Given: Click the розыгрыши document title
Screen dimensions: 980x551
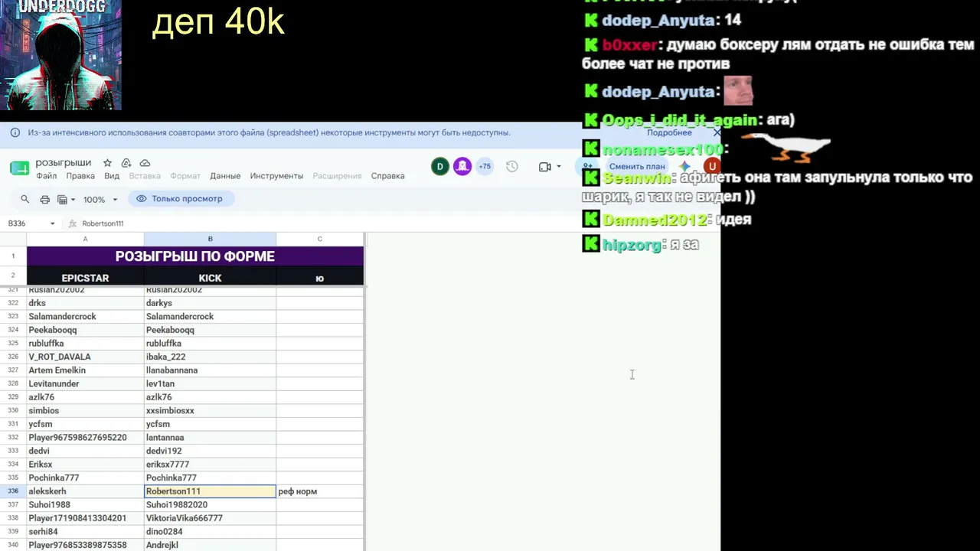Looking at the screenshot, I should [x=64, y=163].
